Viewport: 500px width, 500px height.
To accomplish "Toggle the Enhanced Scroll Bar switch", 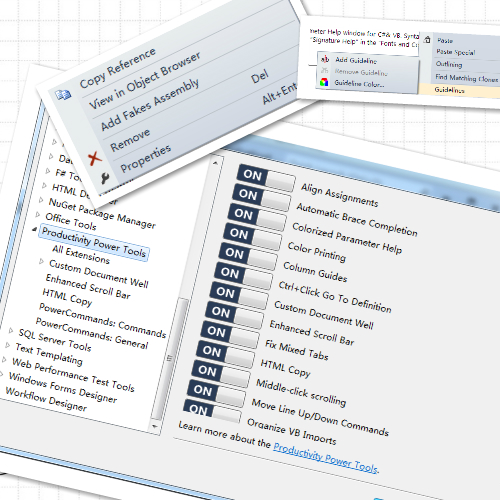I will tap(235, 314).
